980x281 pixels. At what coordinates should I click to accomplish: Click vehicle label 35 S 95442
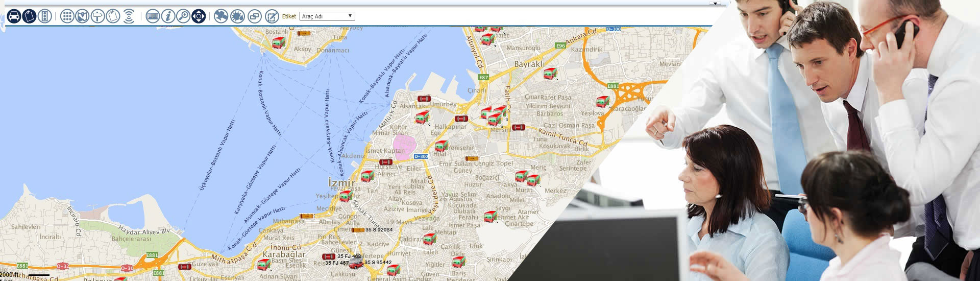(378, 263)
